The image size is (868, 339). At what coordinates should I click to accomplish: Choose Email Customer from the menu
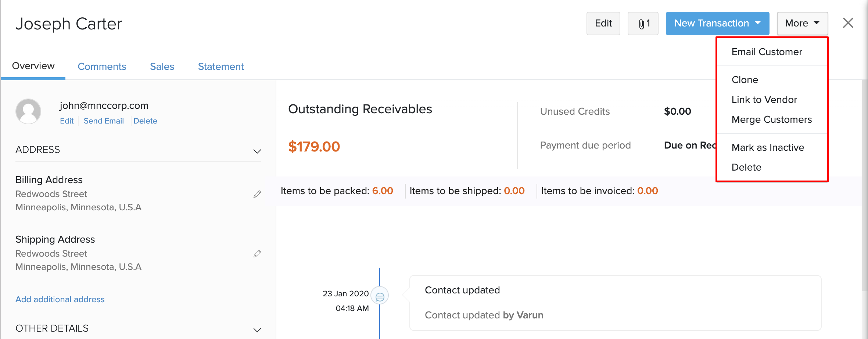[x=767, y=52]
